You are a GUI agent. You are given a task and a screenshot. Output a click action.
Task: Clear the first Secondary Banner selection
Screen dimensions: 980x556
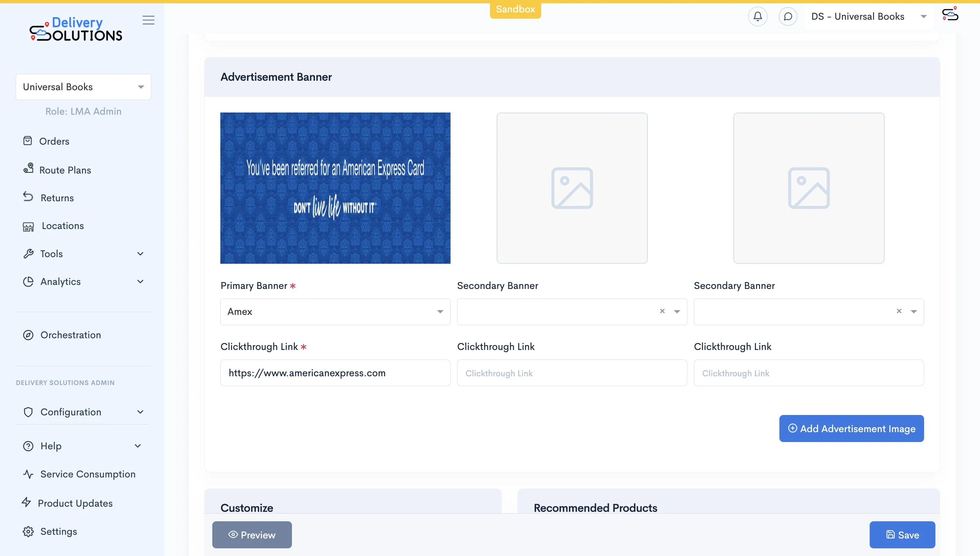click(x=662, y=311)
